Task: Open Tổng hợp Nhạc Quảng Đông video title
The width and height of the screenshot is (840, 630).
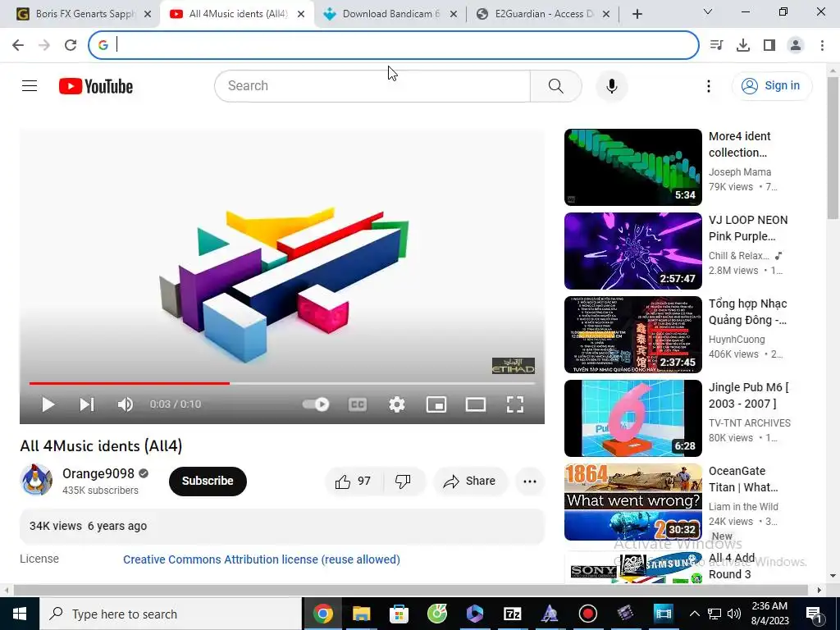Action: (x=747, y=312)
